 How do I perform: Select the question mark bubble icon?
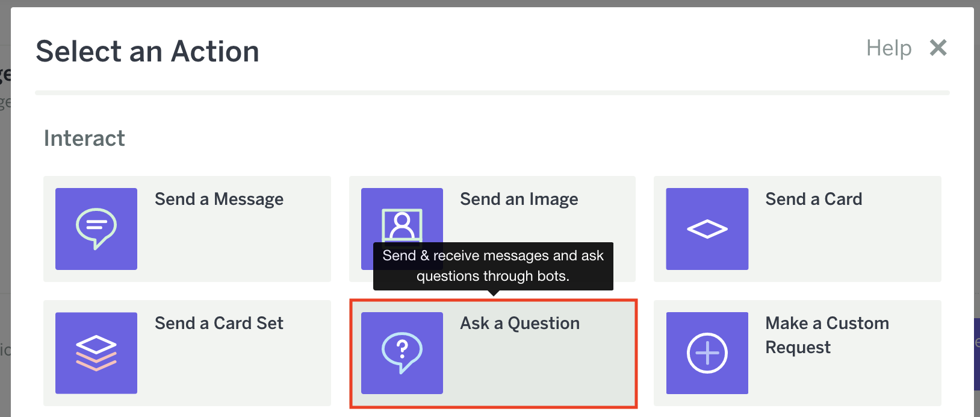coord(402,353)
